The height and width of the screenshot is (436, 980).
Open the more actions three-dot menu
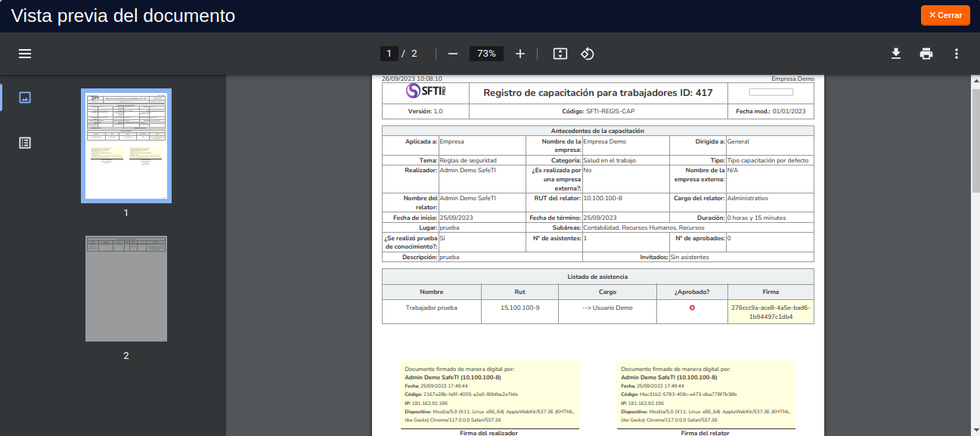coord(957,54)
